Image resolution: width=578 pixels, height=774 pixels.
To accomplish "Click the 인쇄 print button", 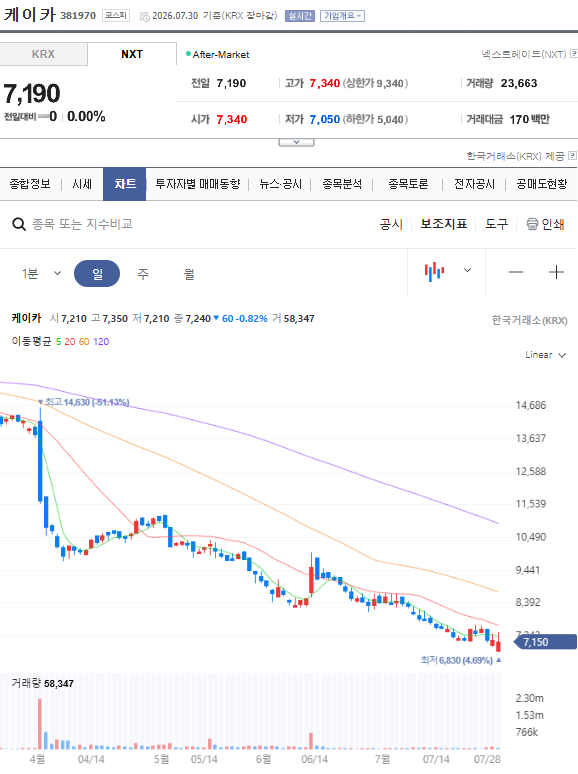I will click(x=545, y=224).
